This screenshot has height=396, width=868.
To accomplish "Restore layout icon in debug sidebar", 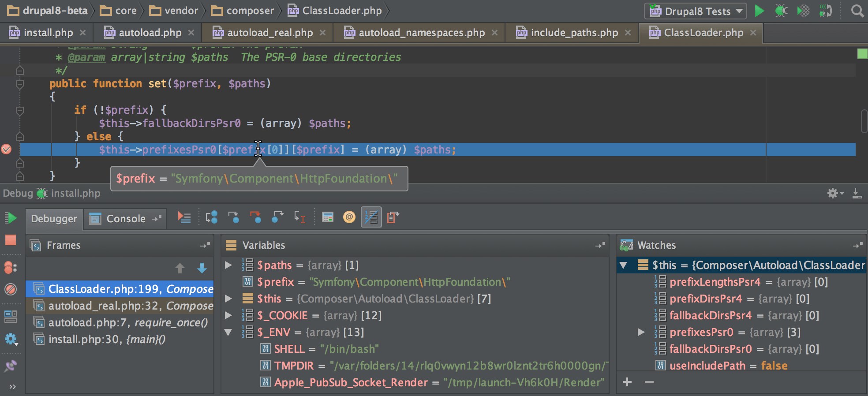I will click(x=11, y=316).
